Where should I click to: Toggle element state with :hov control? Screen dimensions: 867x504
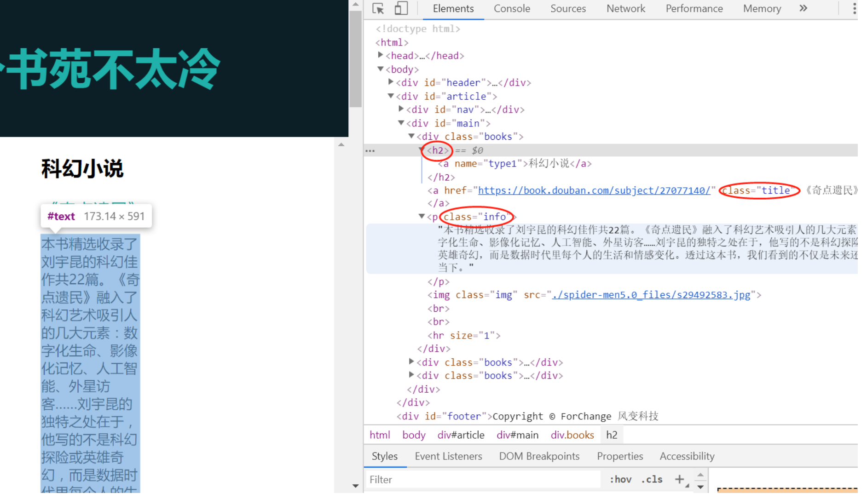tap(620, 479)
